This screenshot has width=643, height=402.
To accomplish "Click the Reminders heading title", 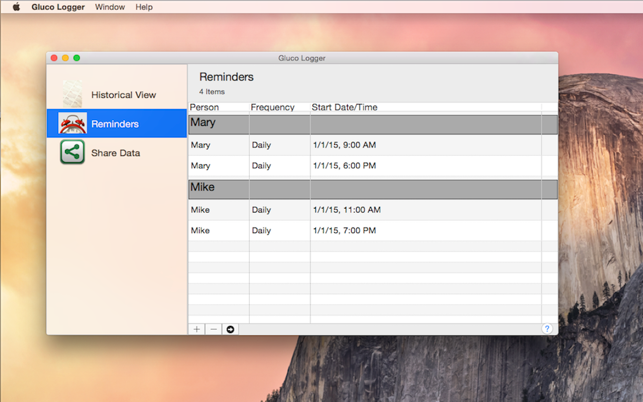I will [226, 77].
